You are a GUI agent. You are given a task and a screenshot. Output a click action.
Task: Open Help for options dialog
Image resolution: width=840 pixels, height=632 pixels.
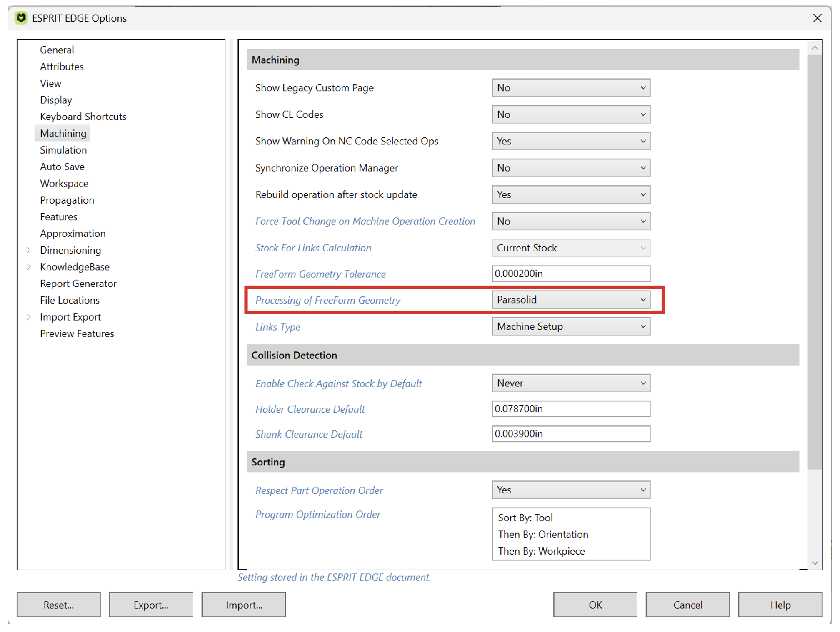tap(780, 605)
